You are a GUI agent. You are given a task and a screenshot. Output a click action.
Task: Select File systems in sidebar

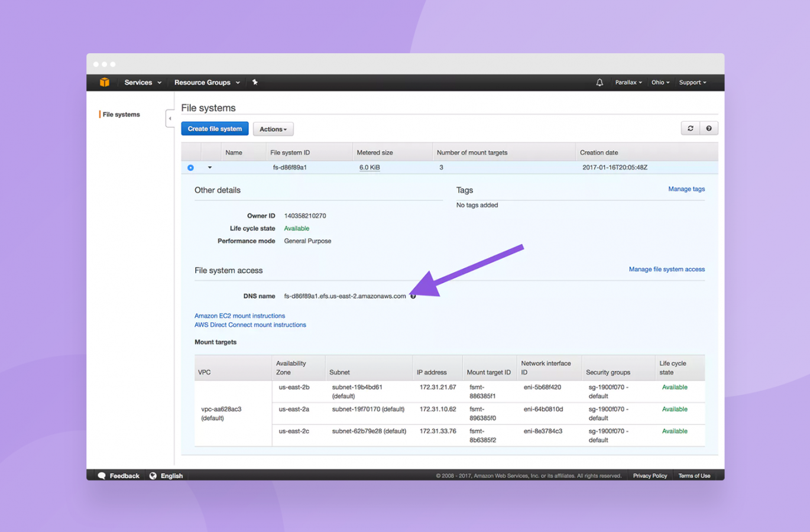coord(121,115)
